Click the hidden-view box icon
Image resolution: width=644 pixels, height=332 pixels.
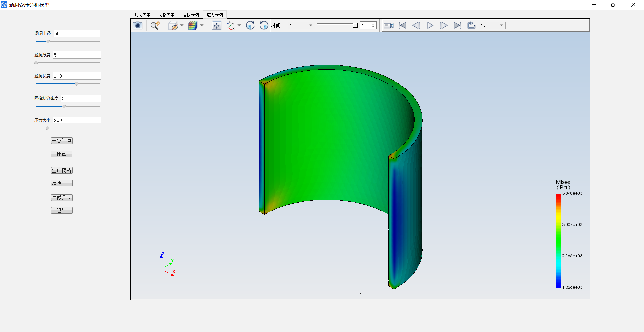pos(173,25)
